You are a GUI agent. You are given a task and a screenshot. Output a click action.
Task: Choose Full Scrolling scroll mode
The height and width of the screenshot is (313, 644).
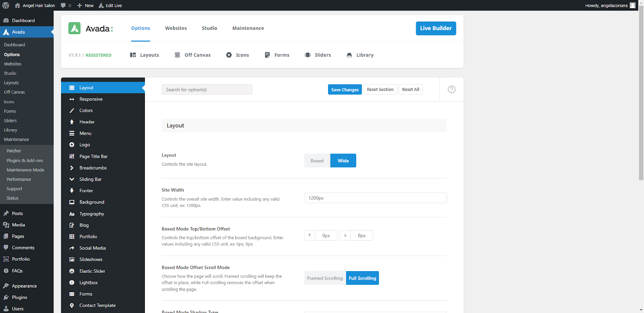click(x=362, y=278)
